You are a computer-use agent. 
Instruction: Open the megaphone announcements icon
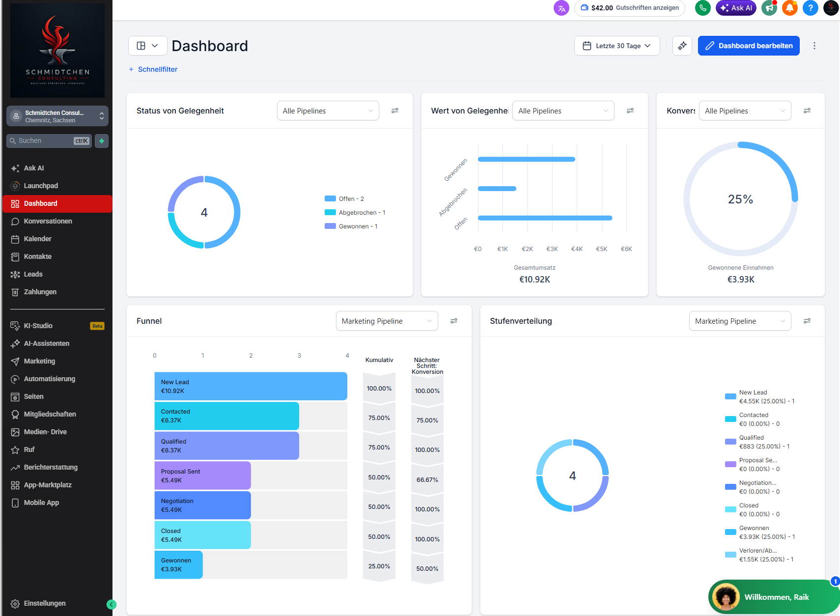tap(769, 8)
